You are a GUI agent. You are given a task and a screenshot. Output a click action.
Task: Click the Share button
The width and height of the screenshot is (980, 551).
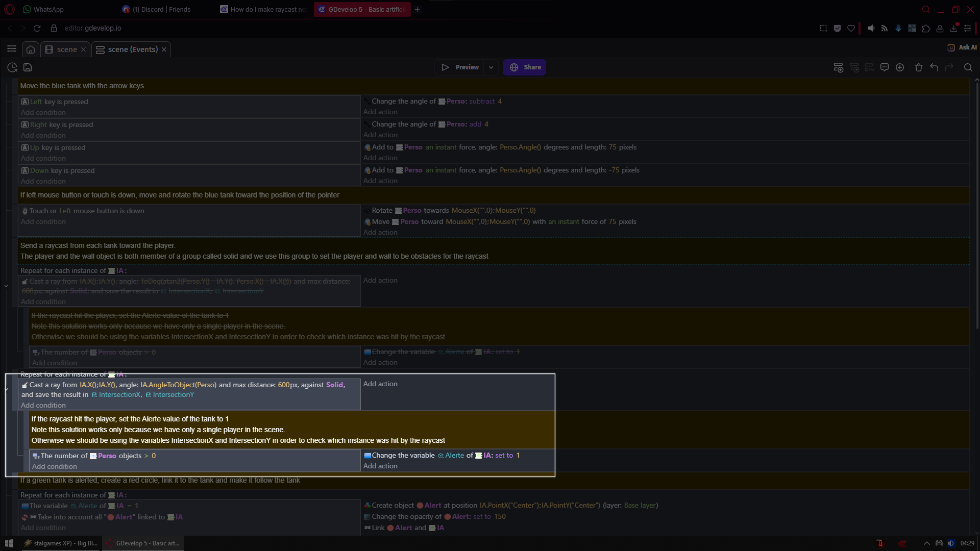click(525, 67)
